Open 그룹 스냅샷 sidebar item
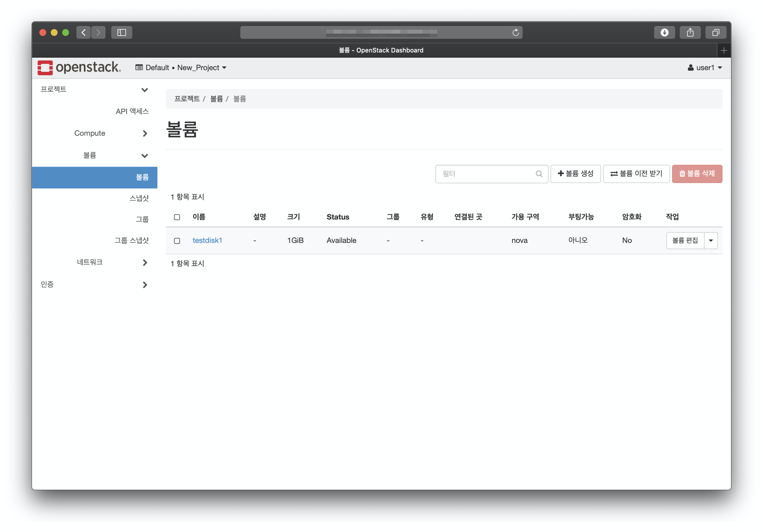The height and width of the screenshot is (532, 763). click(131, 240)
